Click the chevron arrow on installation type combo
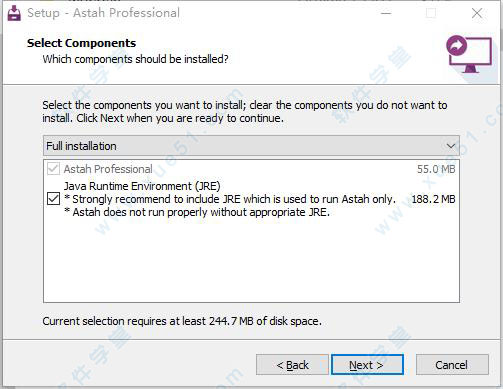The height and width of the screenshot is (389, 503). tap(451, 146)
